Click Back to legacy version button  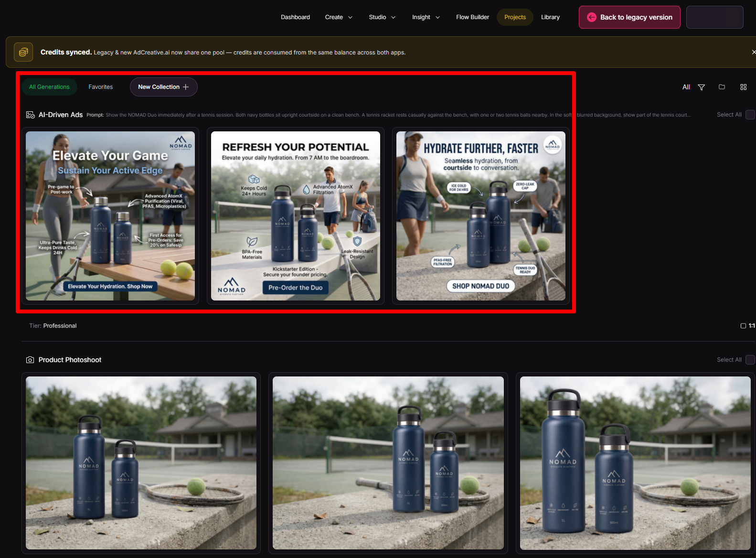629,17
